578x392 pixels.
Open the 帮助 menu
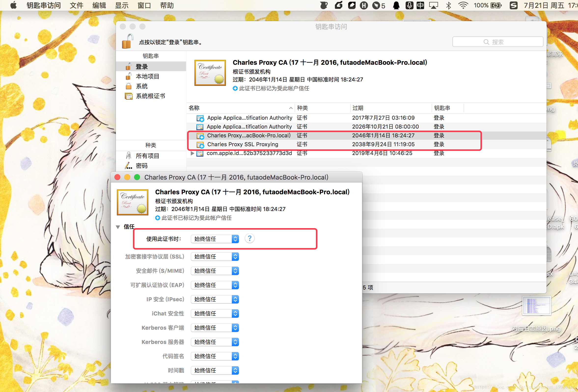point(167,5)
